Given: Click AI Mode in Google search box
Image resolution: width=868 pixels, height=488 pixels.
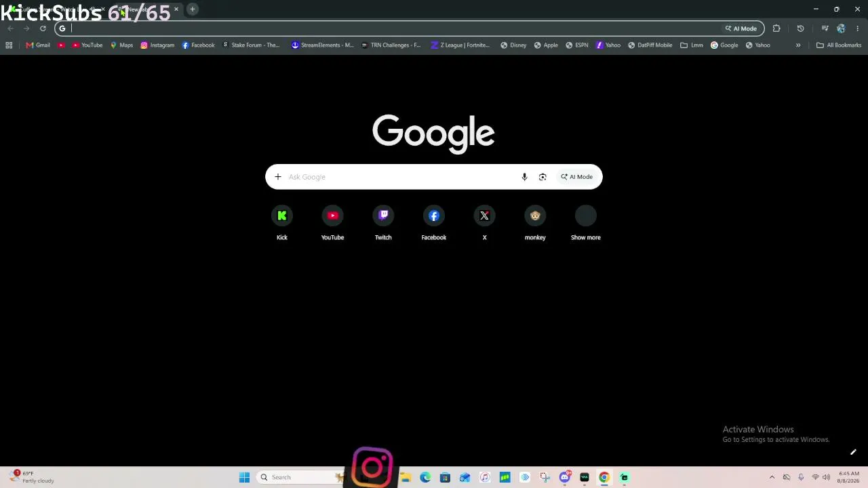Looking at the screenshot, I should coord(576,177).
